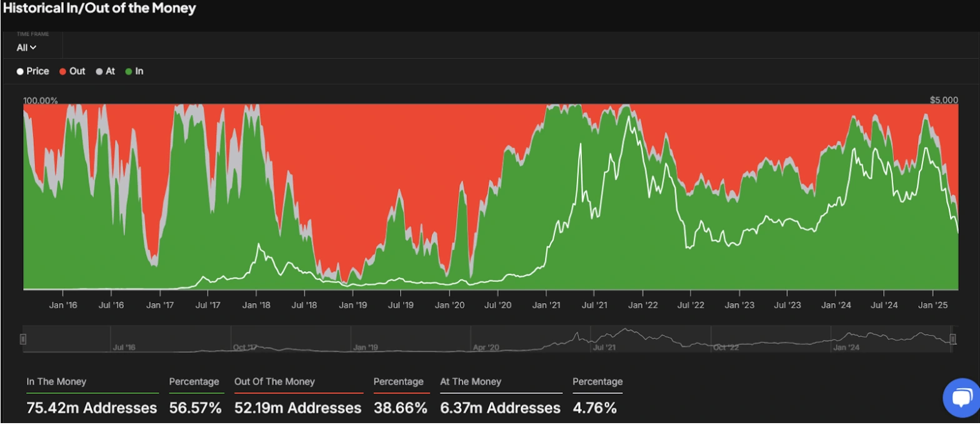Select the Apr '20 navigator marker
Viewport: 980px width, 425px height.
pyautogui.click(x=486, y=347)
